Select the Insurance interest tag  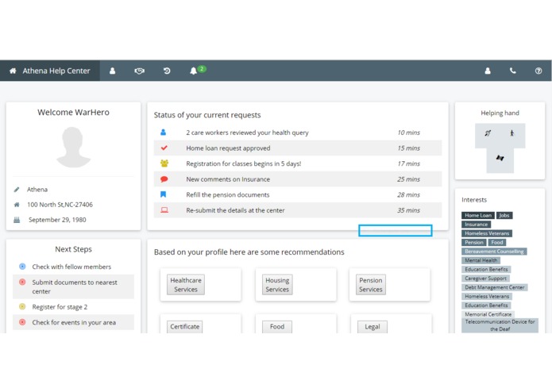476,225
